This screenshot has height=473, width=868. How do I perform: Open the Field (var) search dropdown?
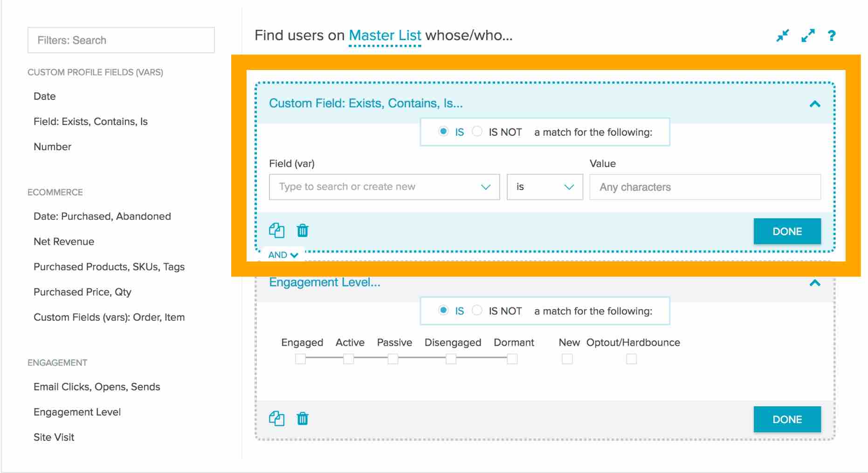[383, 187]
